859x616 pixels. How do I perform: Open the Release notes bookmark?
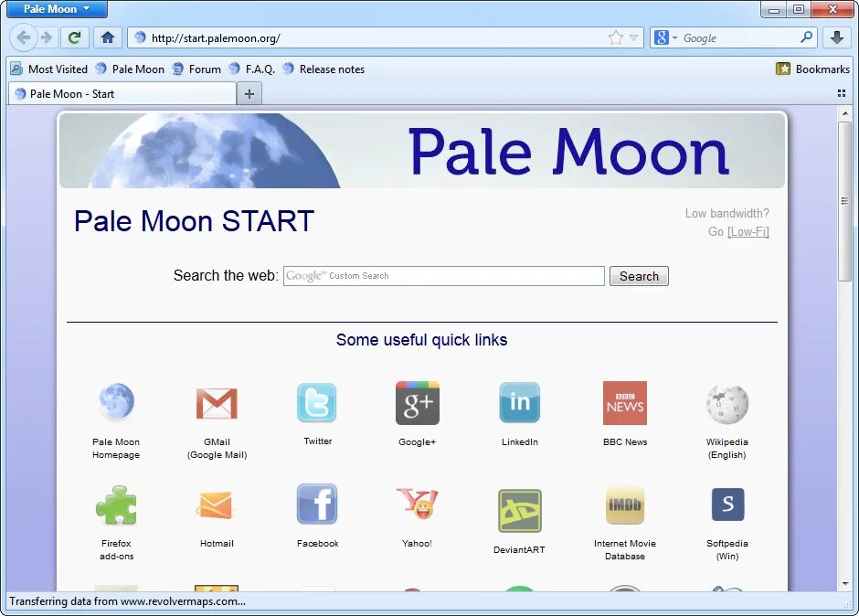click(323, 69)
